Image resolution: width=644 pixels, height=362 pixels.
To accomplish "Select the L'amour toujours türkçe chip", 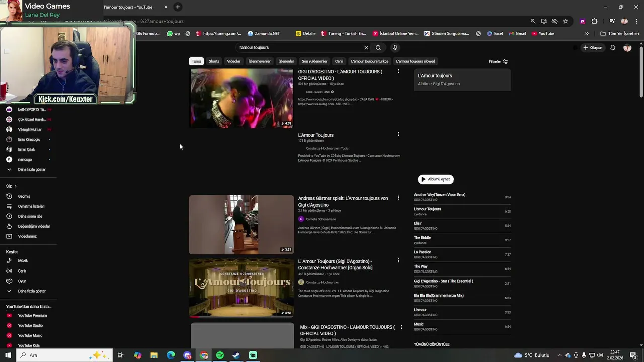I will coord(370,61).
